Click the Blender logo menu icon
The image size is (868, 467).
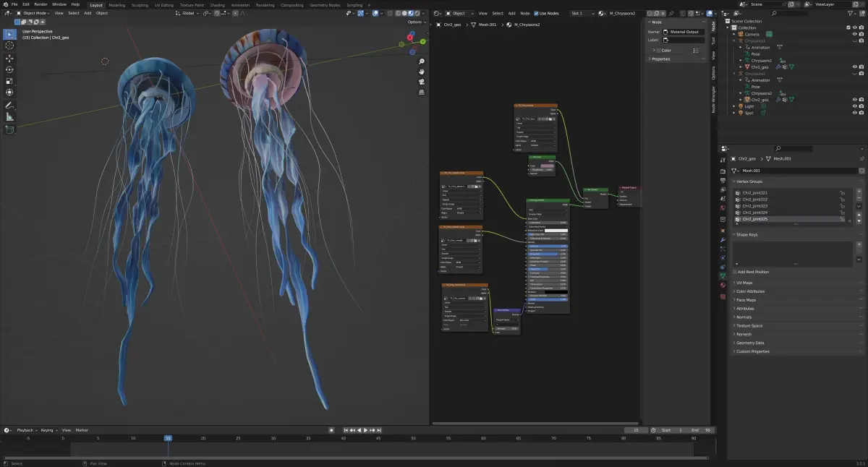click(5, 4)
